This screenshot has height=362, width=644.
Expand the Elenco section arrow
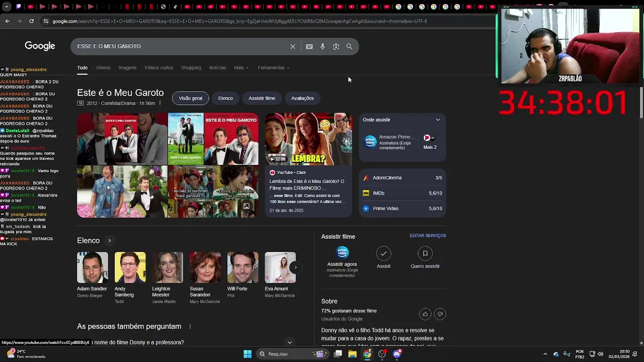(x=109, y=240)
